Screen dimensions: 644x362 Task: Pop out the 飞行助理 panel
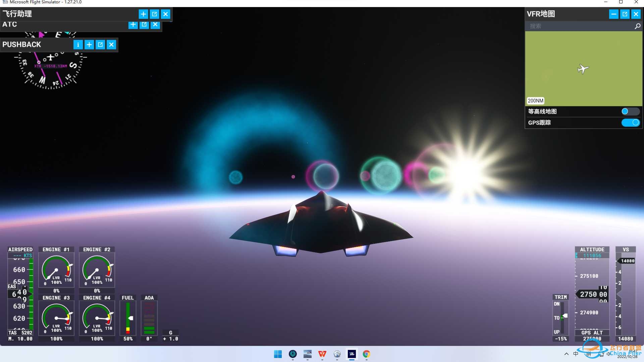click(154, 14)
